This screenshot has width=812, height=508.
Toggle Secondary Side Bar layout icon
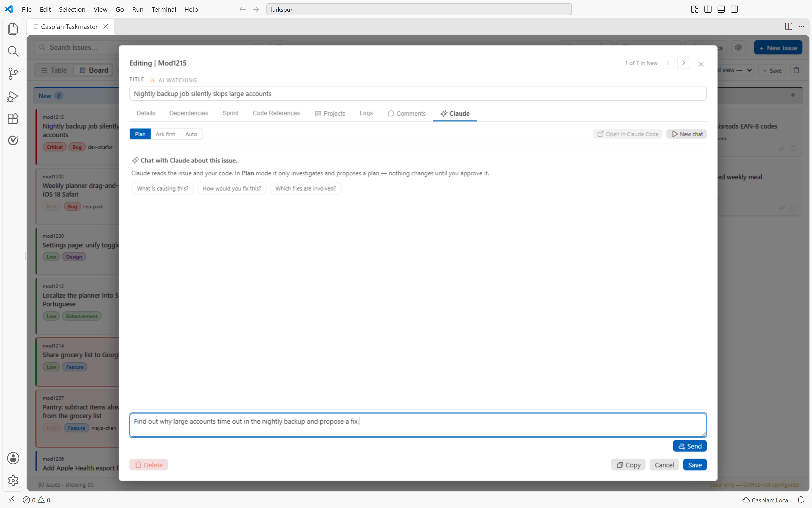pos(734,9)
